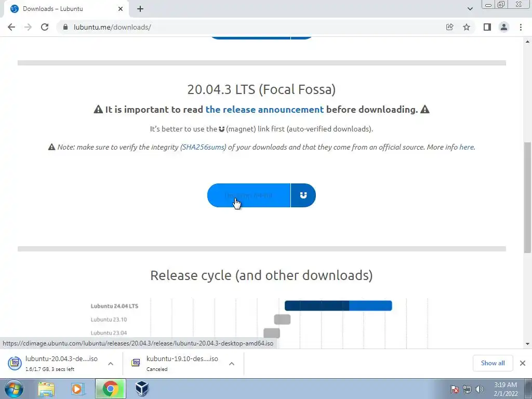Viewport: 532px width, 399px height.
Task: Open the tab search dropdown arrow
Action: [470, 9]
